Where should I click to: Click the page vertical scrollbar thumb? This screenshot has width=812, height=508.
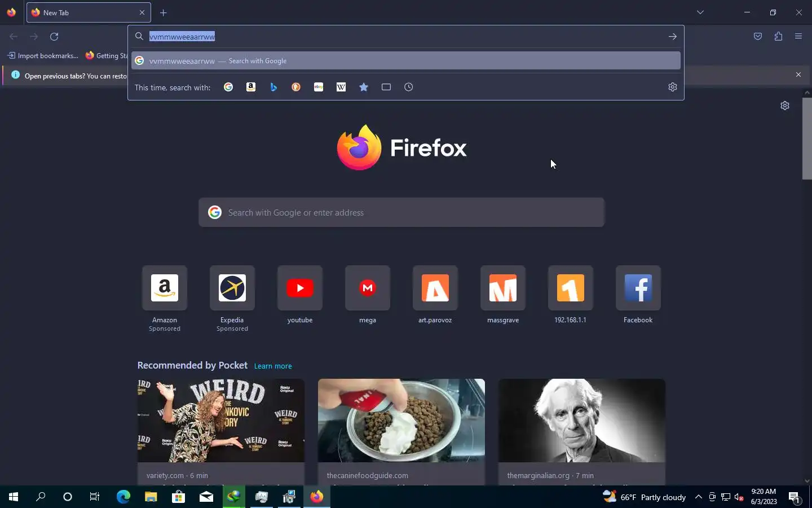tap(807, 138)
